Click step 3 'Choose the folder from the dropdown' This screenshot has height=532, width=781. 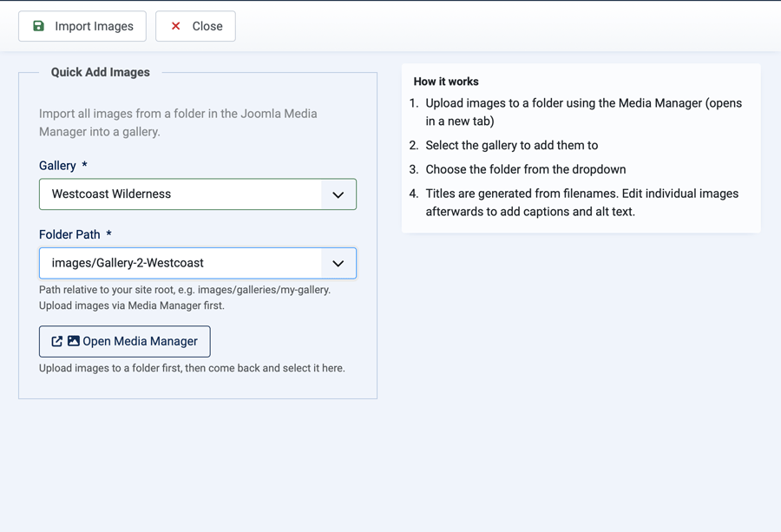click(525, 169)
